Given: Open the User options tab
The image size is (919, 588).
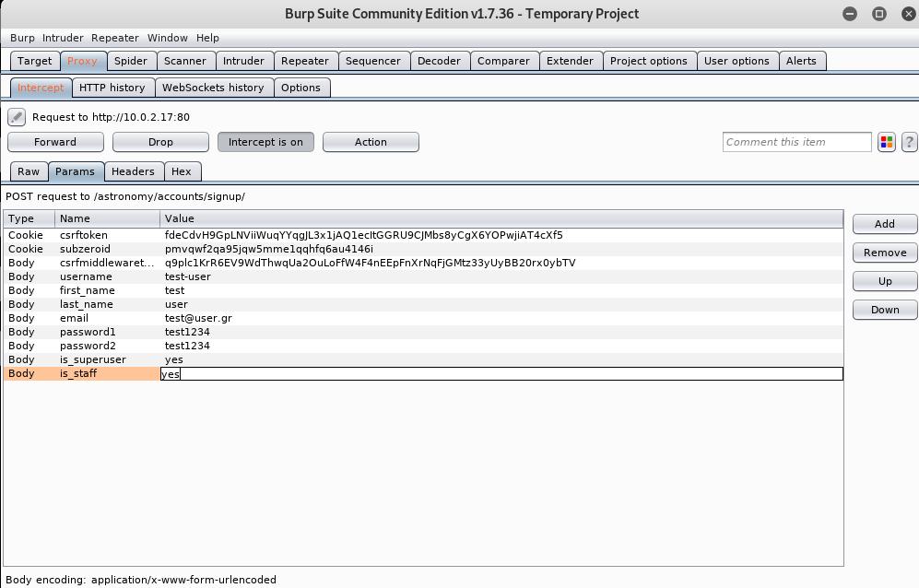Looking at the screenshot, I should point(736,61).
